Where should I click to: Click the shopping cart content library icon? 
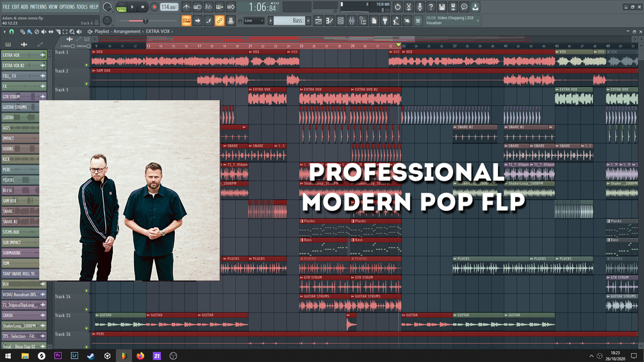pyautogui.click(x=418, y=21)
